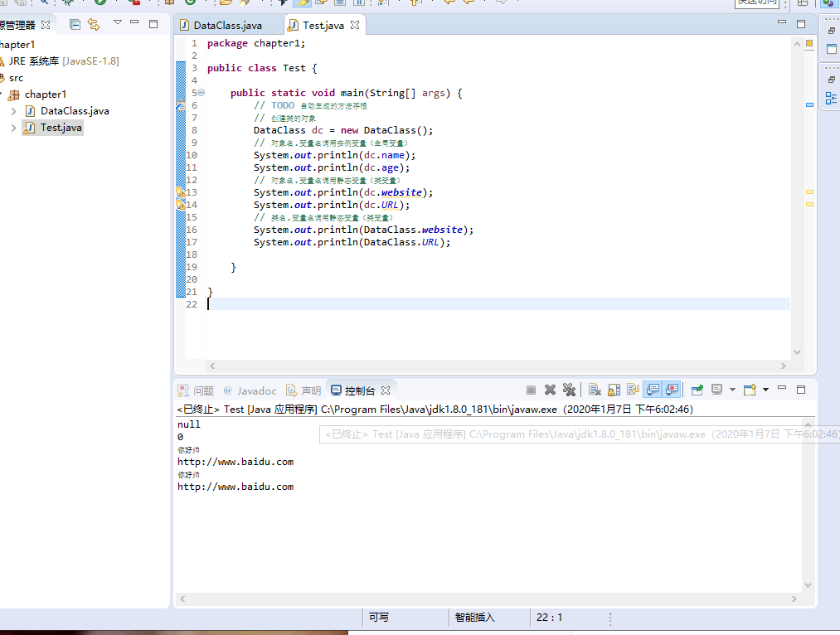Screen dimensions: 840x635
Task: Minimize the console panel
Action: click(782, 387)
